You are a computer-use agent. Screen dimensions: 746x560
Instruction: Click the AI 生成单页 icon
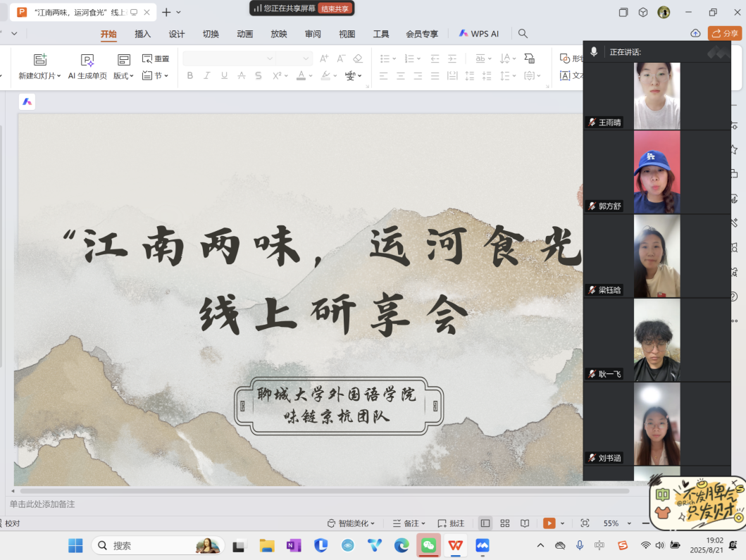click(87, 61)
